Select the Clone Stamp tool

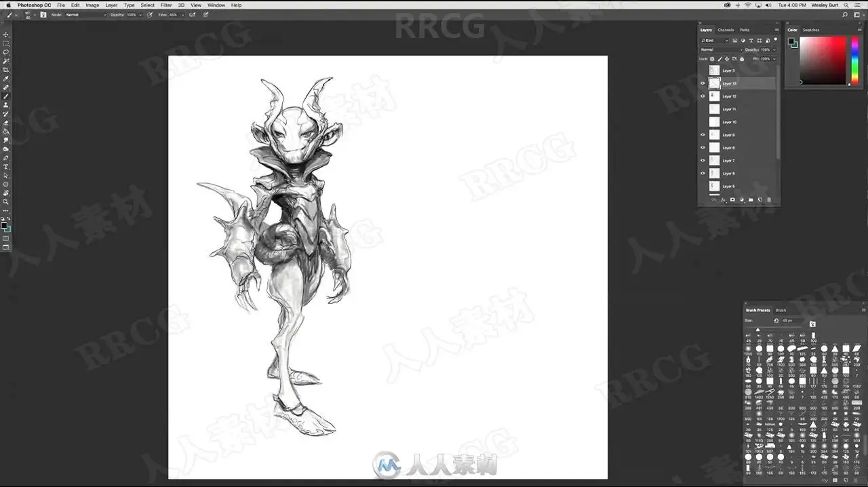[6, 105]
